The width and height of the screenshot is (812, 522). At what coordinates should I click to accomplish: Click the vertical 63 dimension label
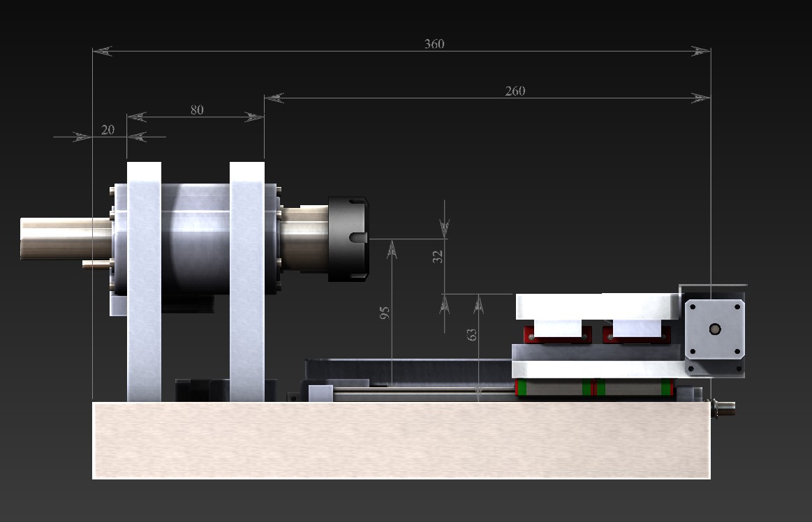pos(471,334)
